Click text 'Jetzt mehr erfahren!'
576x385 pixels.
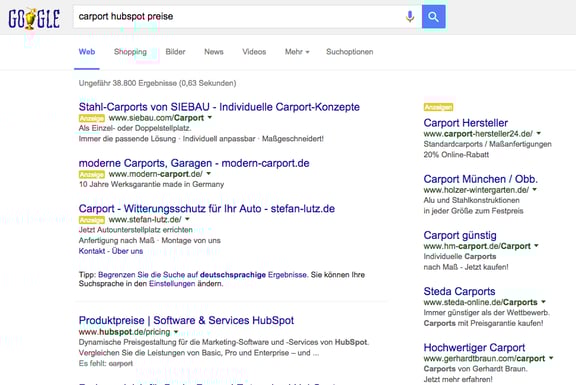point(458,379)
